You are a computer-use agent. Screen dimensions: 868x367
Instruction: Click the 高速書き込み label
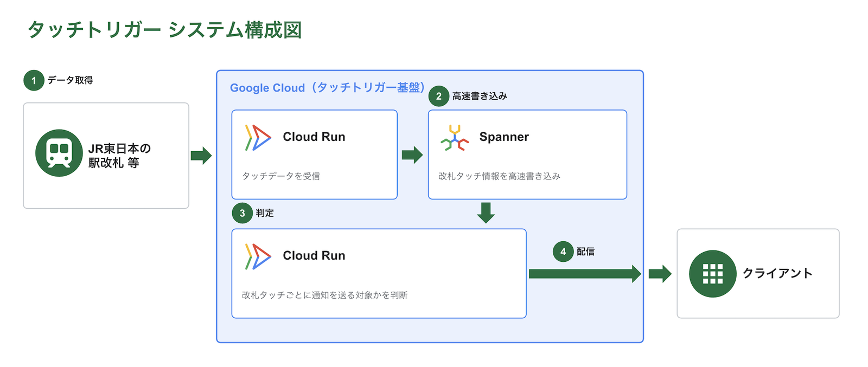tap(480, 96)
